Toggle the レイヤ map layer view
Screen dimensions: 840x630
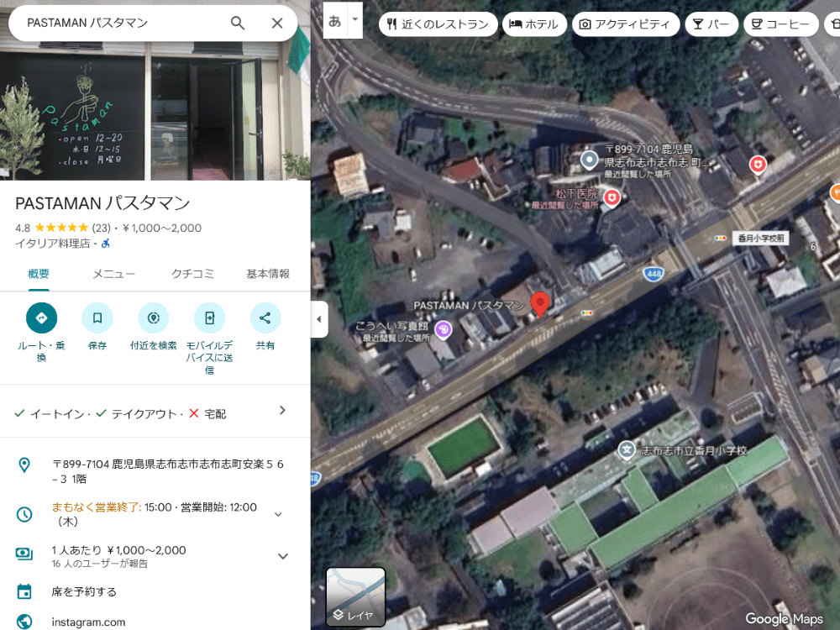[355, 596]
